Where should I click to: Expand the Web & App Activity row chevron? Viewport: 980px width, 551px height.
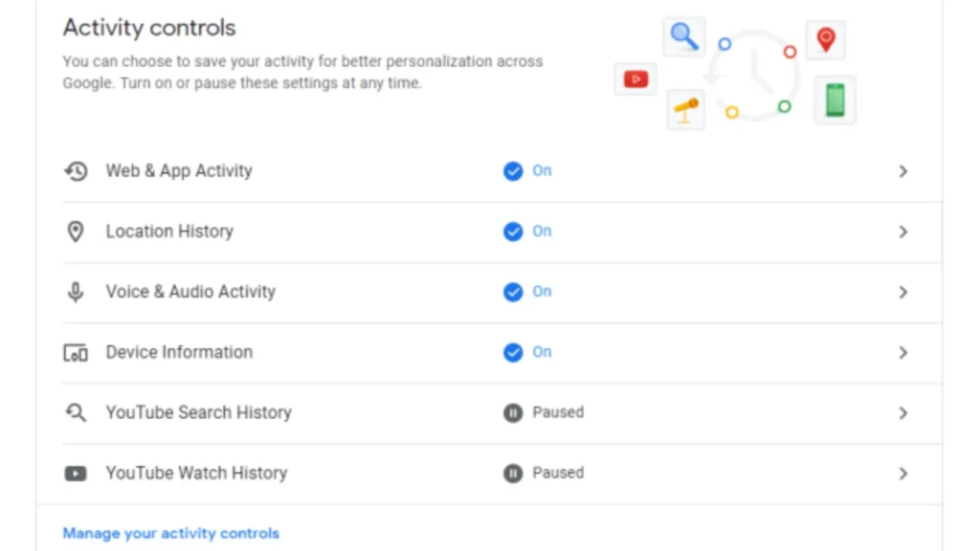point(902,171)
